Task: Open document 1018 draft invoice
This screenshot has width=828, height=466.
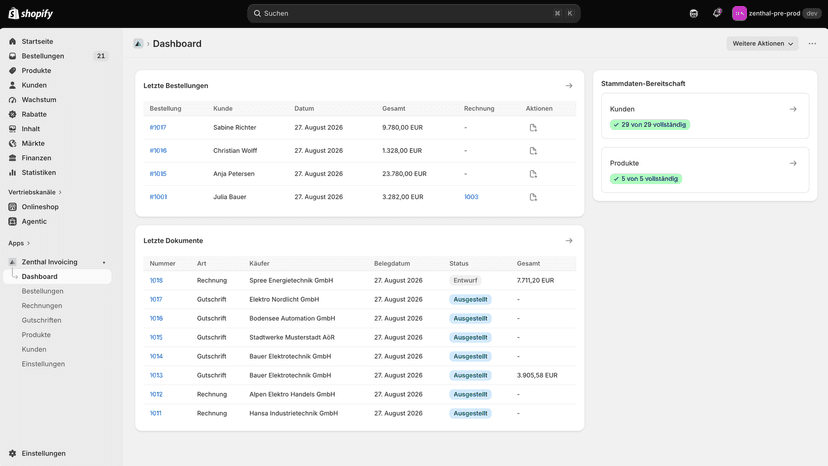Action: [156, 281]
